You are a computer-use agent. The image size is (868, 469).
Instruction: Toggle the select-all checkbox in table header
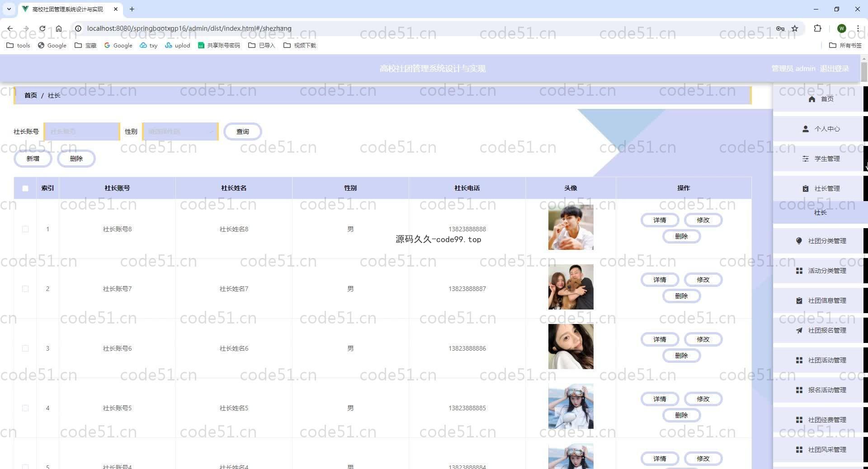point(25,188)
